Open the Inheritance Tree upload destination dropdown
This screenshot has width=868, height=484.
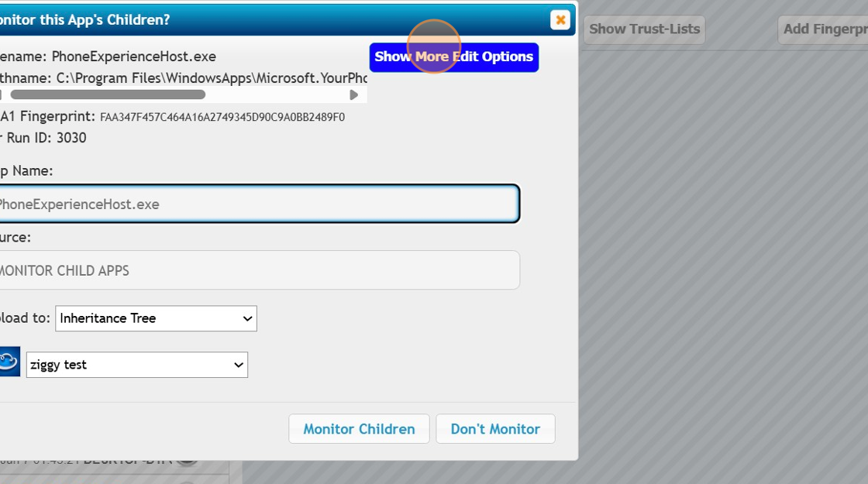tap(155, 318)
